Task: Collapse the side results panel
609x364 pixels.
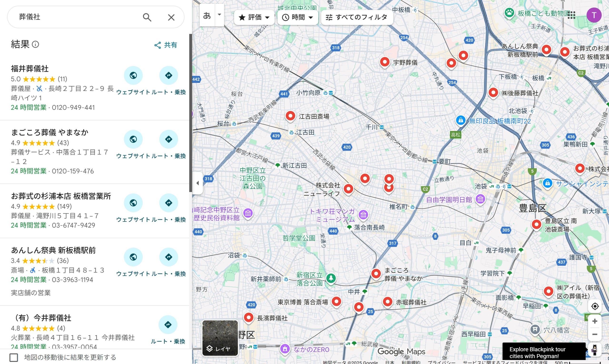Action: [197, 183]
